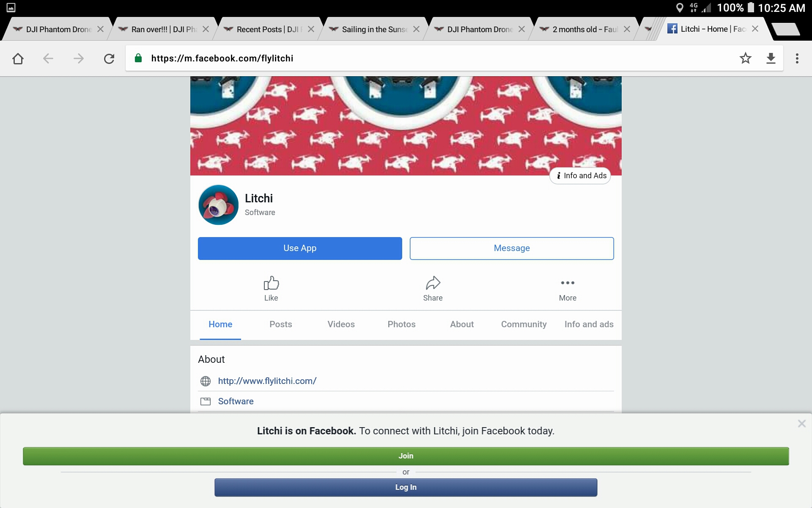Close the '2 months old' tab
This screenshot has width=812, height=508.
click(627, 29)
